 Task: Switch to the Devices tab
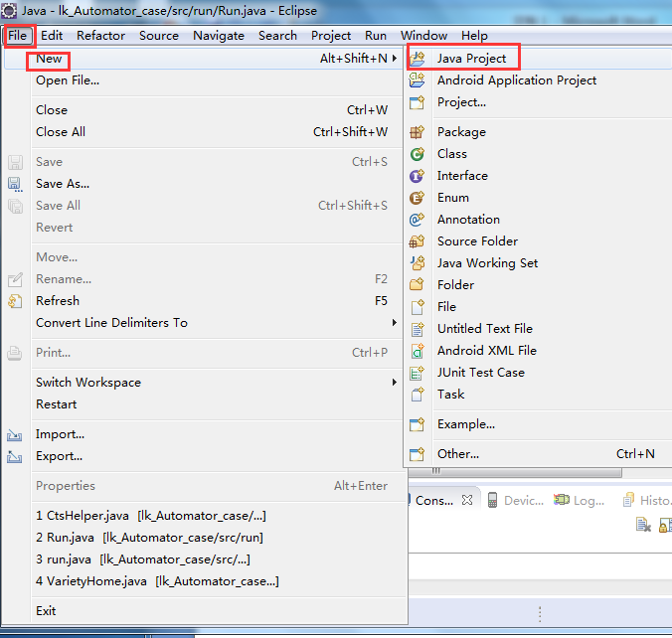coord(516,501)
